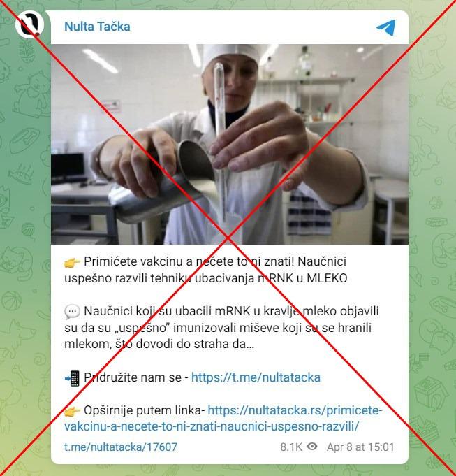Click the paragraph about imunizovali miševe
The image size is (456, 476).
pyautogui.click(x=221, y=328)
